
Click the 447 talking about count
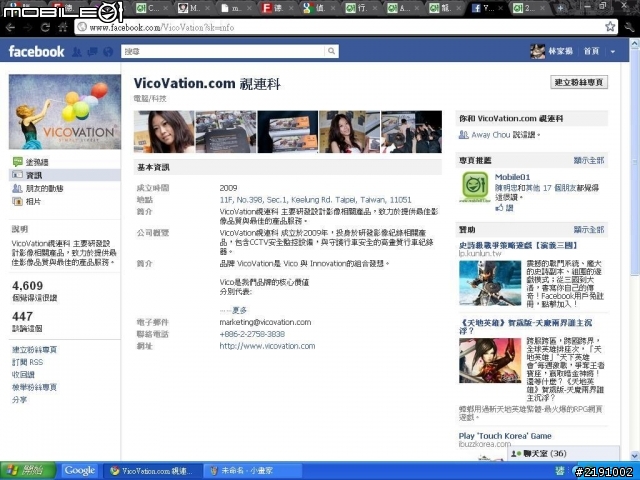click(x=22, y=316)
